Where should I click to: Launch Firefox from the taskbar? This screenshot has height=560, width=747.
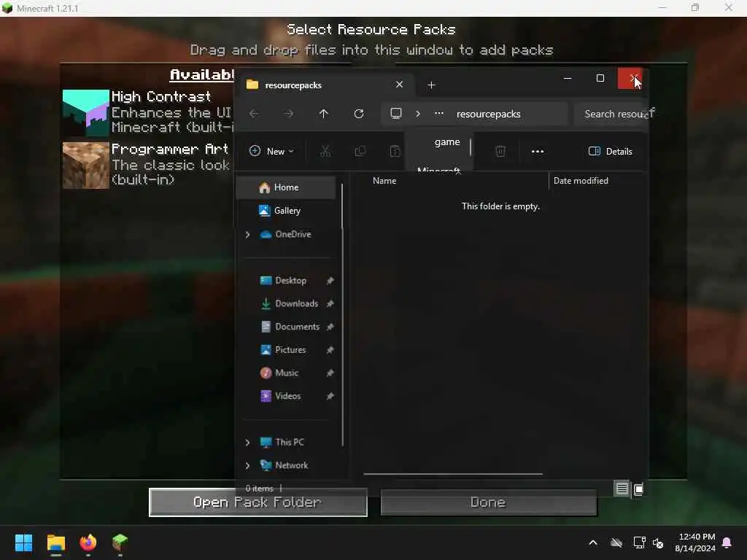coord(88,542)
